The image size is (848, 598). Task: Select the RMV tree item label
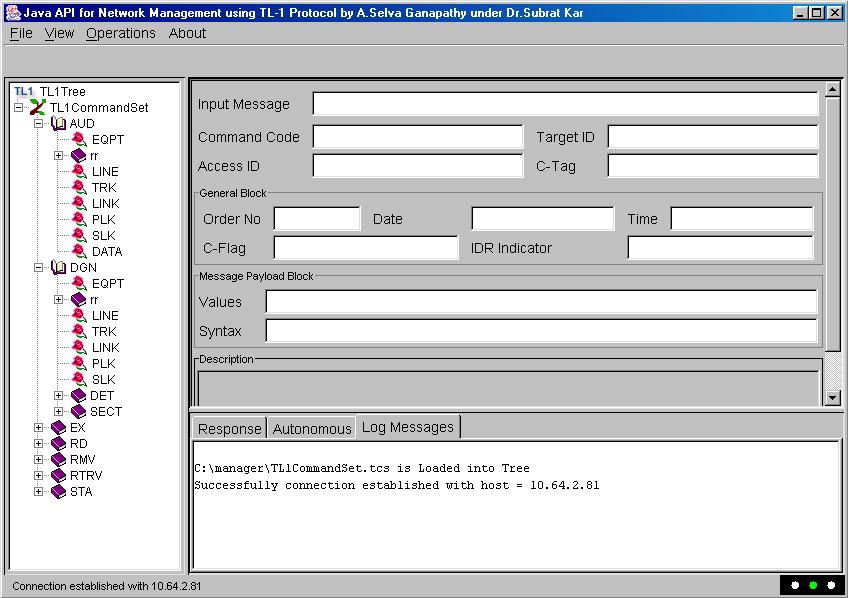tap(83, 460)
